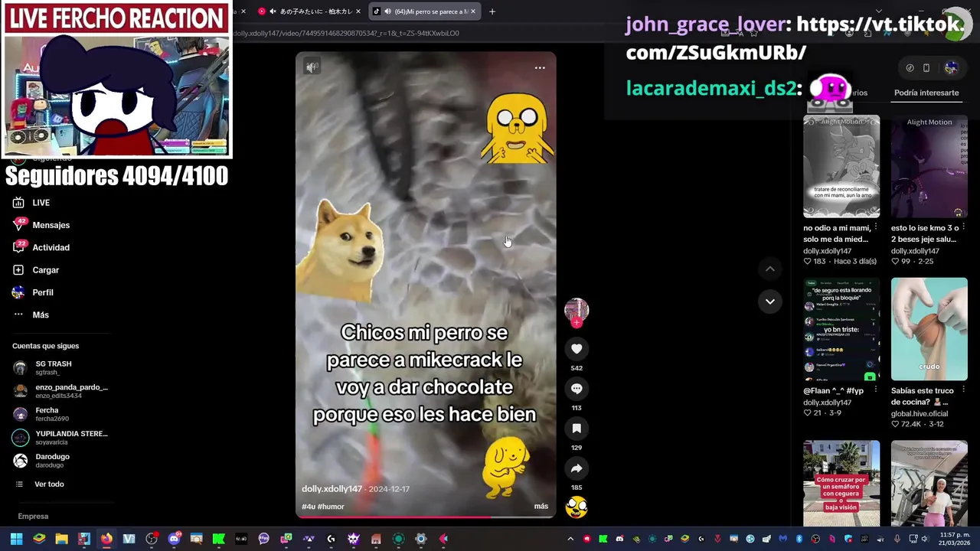Open the Windows Start menu
Viewport: 980px width, 551px height.
pos(16,539)
